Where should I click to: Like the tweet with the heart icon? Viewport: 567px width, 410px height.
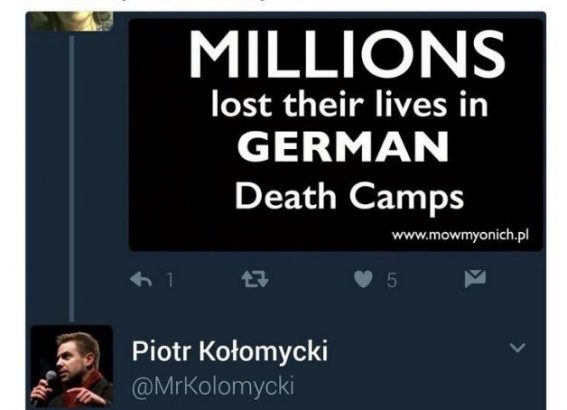click(363, 279)
